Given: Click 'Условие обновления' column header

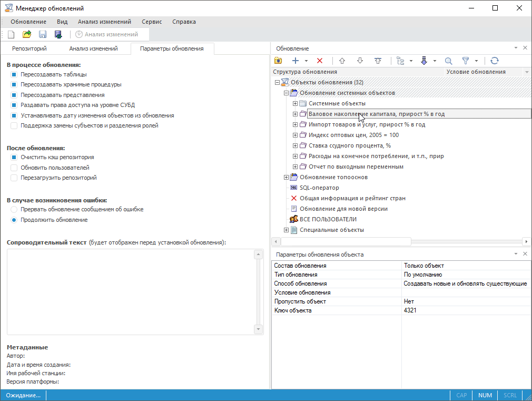Looking at the screenshot, I should click(476, 72).
